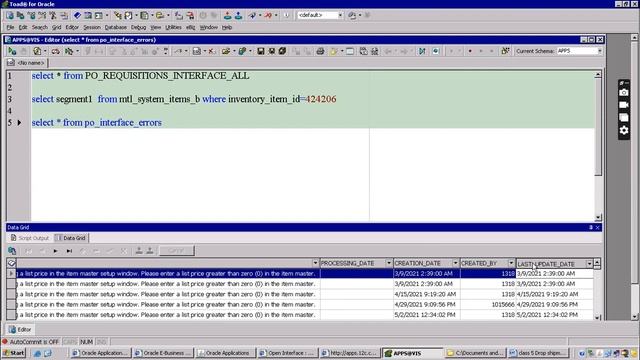Click the data grid scroll down arrow

tap(597, 317)
